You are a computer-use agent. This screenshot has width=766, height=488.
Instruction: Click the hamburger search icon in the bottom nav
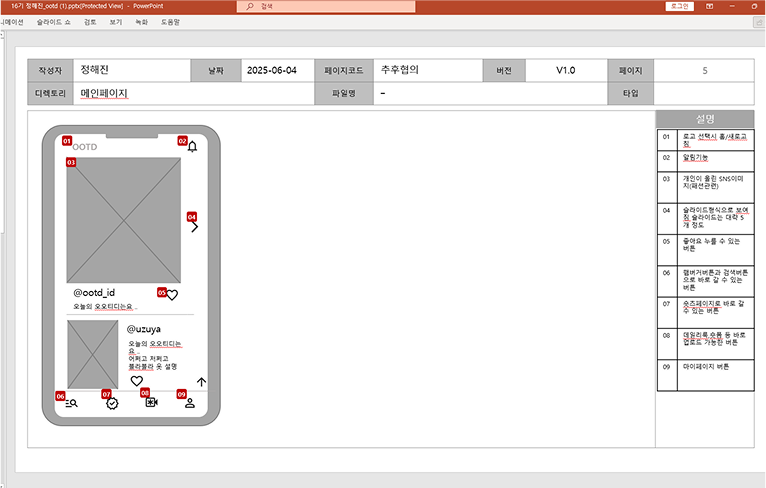coord(72,403)
